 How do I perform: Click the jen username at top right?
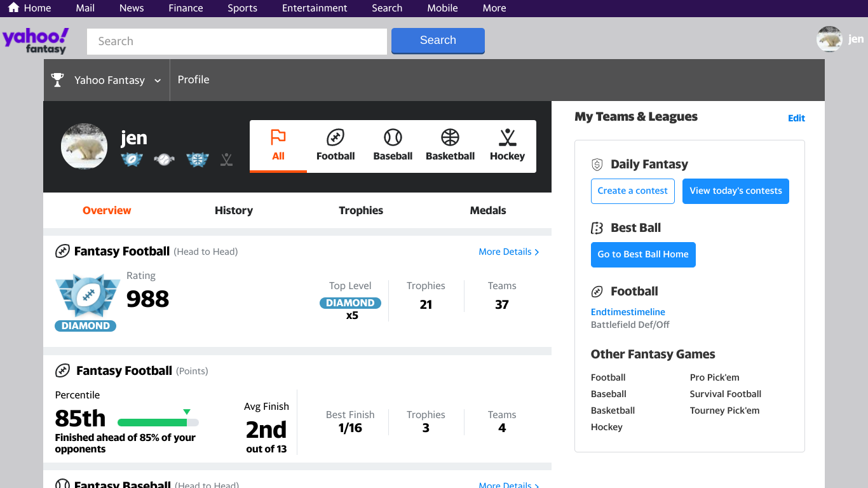pyautogui.click(x=856, y=39)
